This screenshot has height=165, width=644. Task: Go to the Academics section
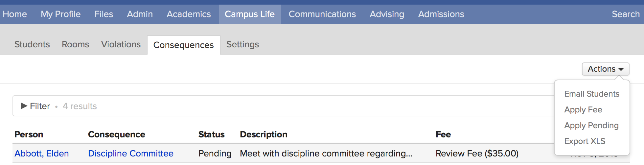click(189, 14)
